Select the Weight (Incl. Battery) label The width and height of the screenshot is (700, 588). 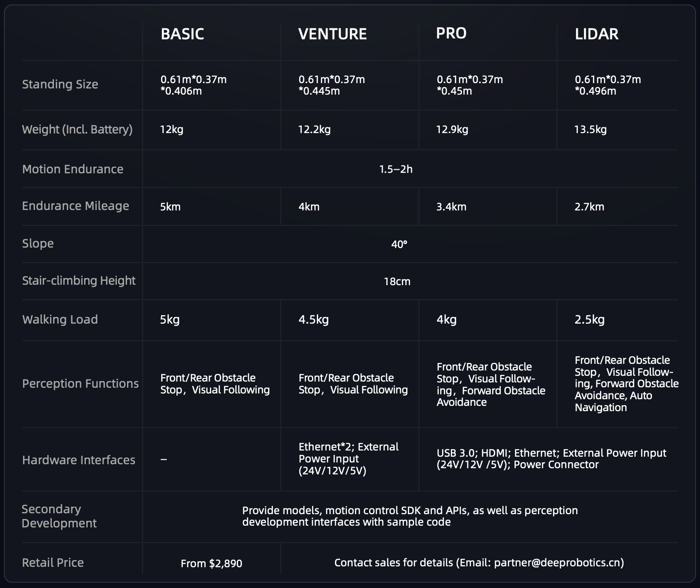click(77, 129)
